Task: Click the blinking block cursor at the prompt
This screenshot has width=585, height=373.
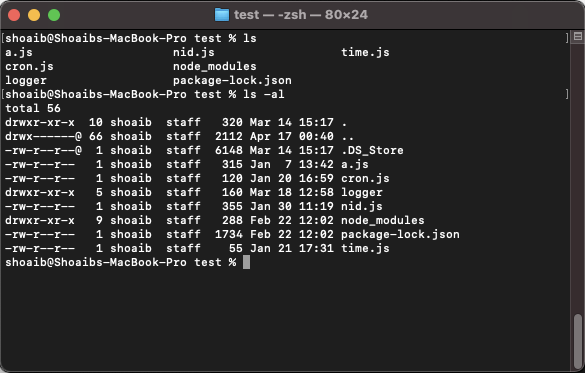Action: click(x=246, y=262)
